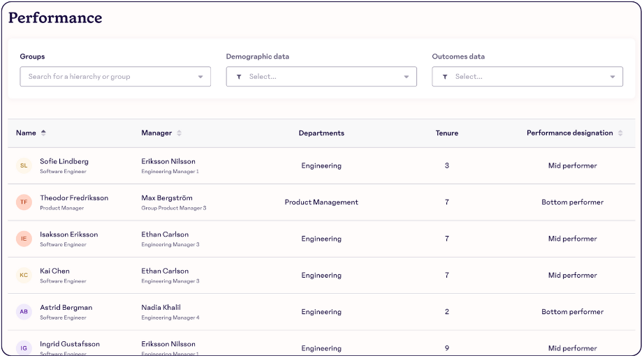Click the SL avatar for Sofie Lindberg
The image size is (644, 358).
[24, 165]
